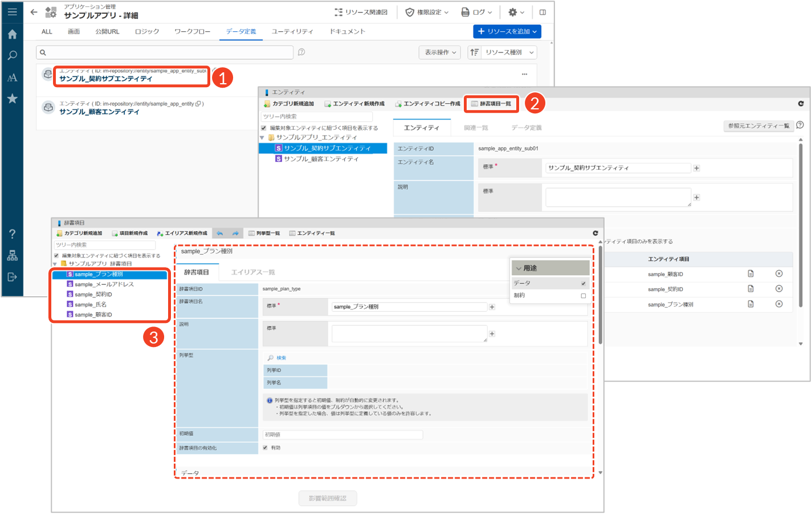Select sample_メールアドレス in the dictionary tree
Image resolution: width=812 pixels, height=515 pixels.
point(104,284)
